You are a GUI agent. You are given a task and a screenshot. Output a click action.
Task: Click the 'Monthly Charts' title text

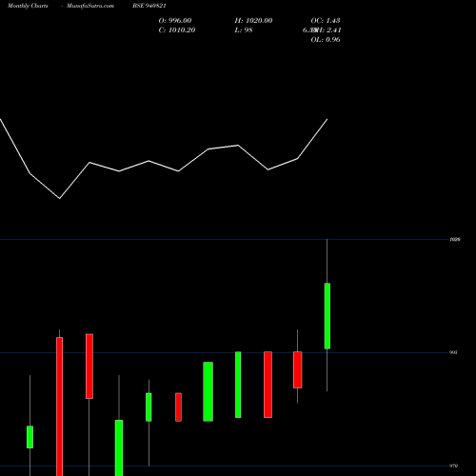tap(28, 6)
